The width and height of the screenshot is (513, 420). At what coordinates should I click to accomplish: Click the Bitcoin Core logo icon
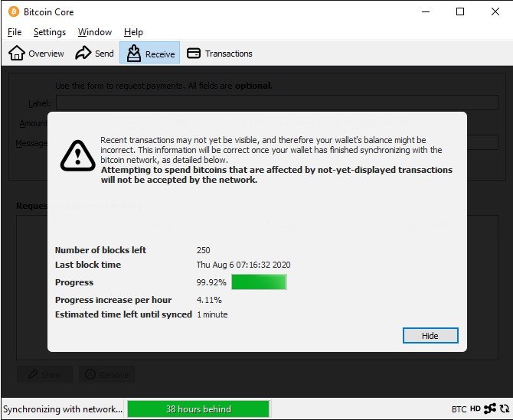click(14, 11)
